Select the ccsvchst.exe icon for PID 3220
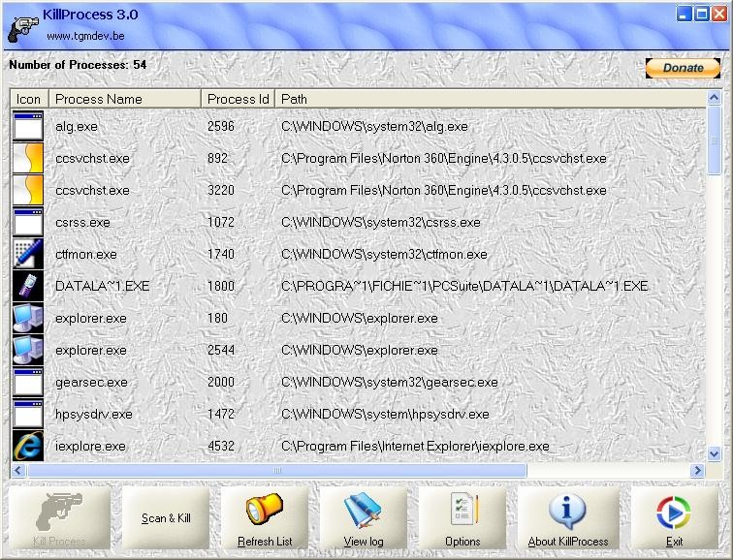Image resolution: width=733 pixels, height=560 pixels. pyautogui.click(x=28, y=190)
